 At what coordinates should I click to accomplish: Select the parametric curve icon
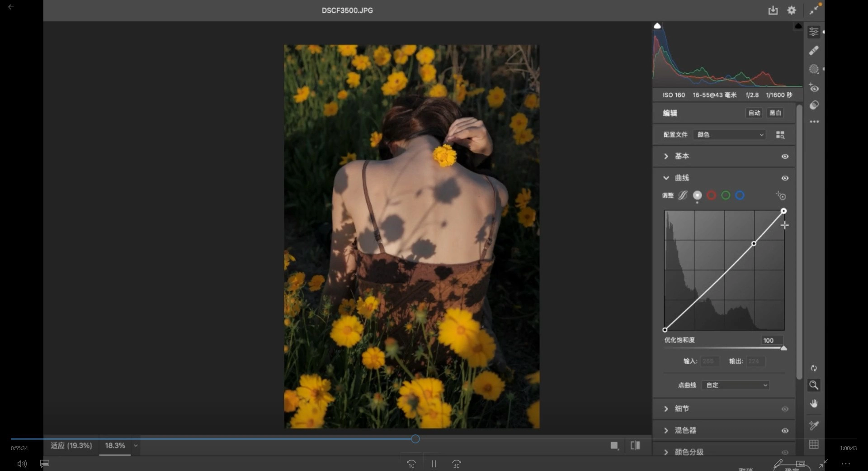point(683,195)
